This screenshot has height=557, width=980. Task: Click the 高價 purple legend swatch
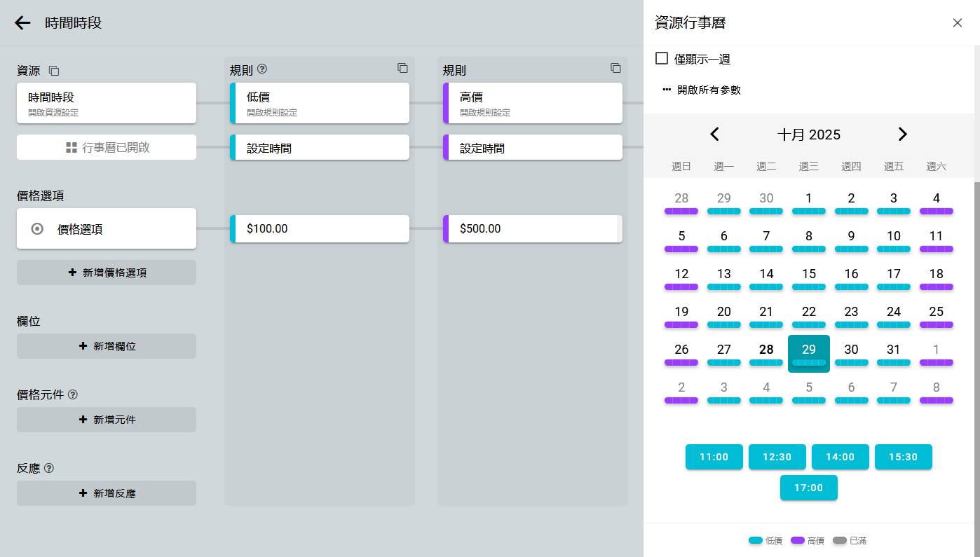[797, 541]
